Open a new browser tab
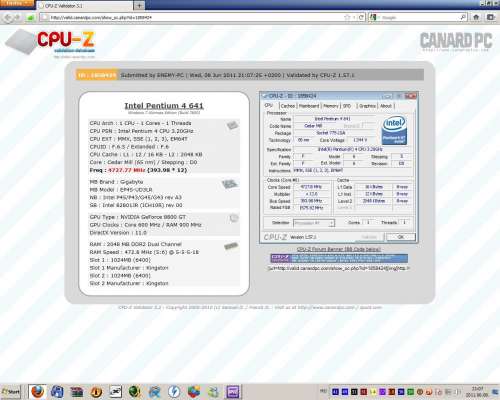 tap(139, 5)
